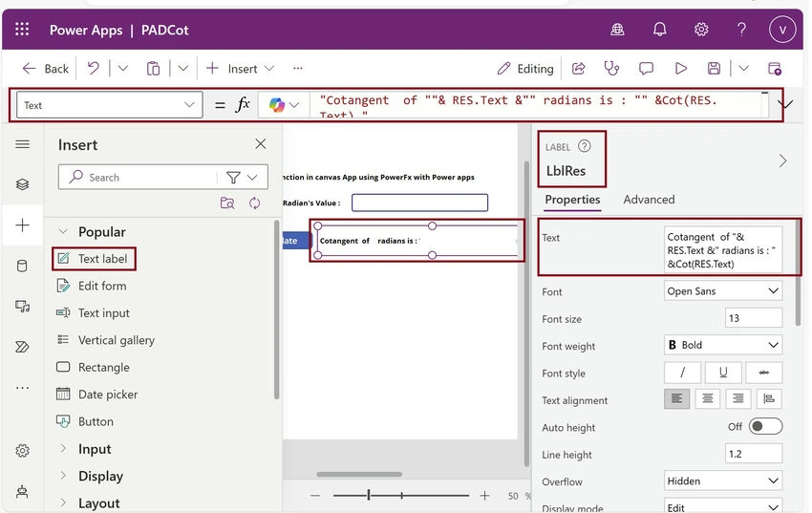
Task: Open the save options dropdown arrow
Action: [x=743, y=69]
